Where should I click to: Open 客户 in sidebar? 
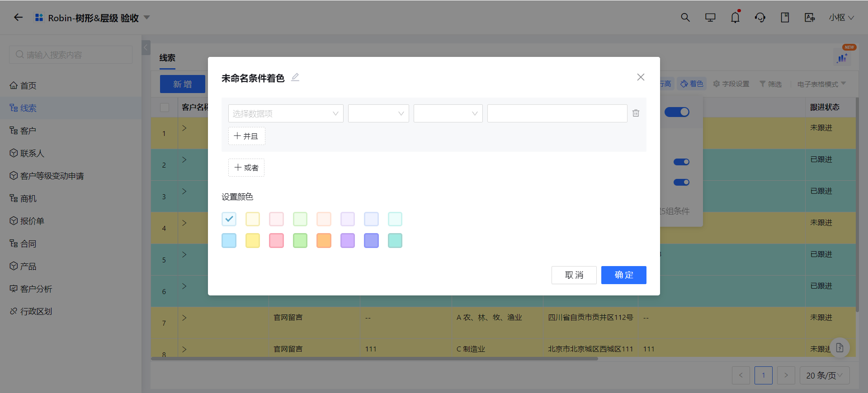71,131
